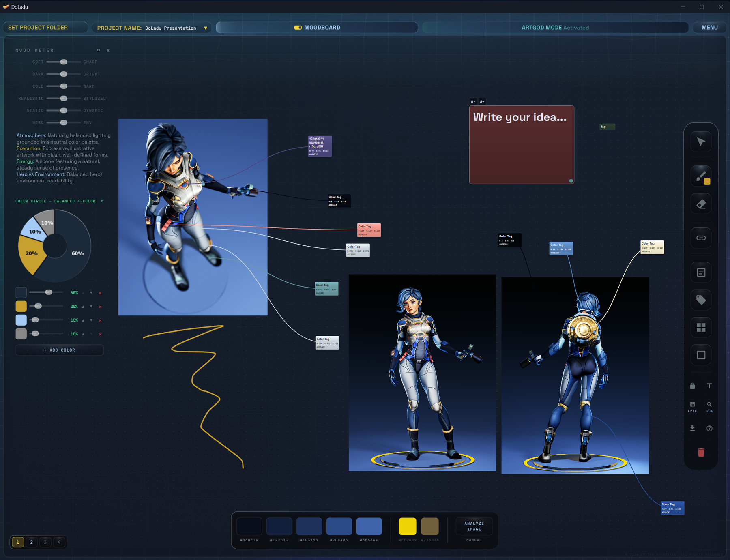Switch to board page 3
Screen dimensions: 730x560
click(45, 542)
